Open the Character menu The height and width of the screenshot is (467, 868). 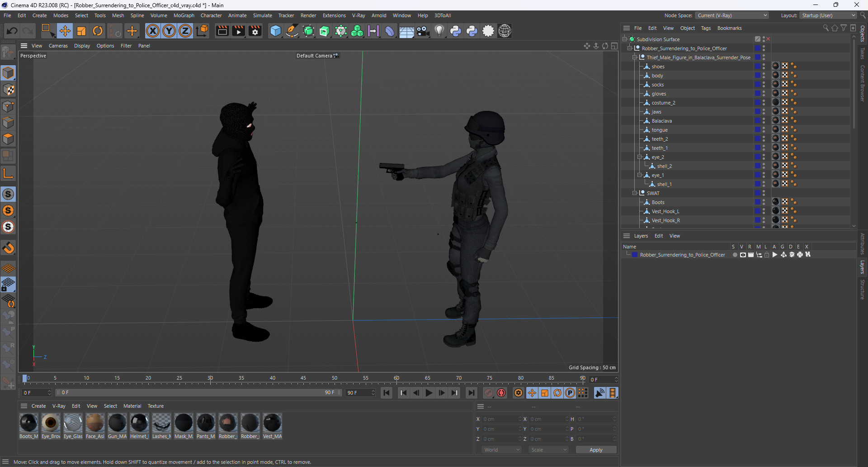[x=211, y=15]
